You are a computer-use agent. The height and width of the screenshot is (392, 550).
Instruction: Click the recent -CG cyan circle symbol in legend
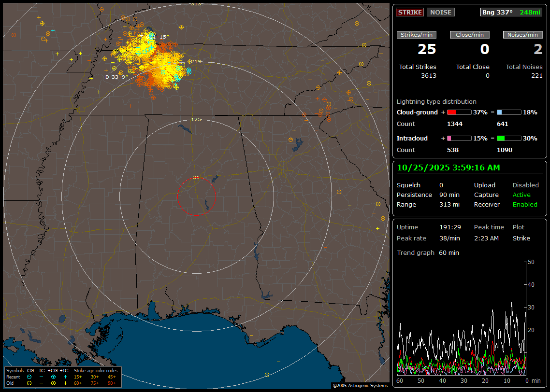(x=29, y=377)
